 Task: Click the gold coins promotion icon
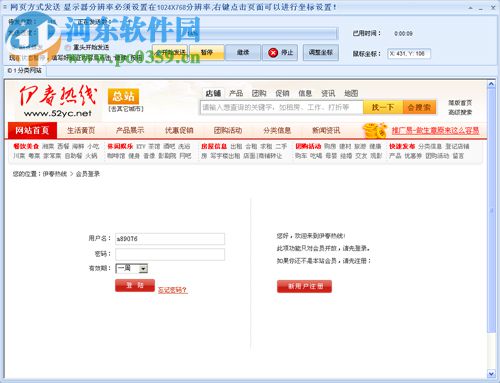pos(375,130)
